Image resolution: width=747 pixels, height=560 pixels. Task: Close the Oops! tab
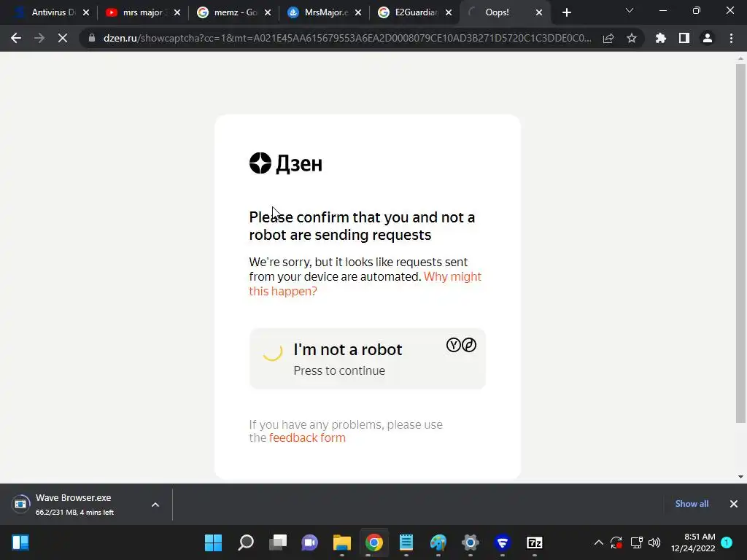tap(539, 13)
